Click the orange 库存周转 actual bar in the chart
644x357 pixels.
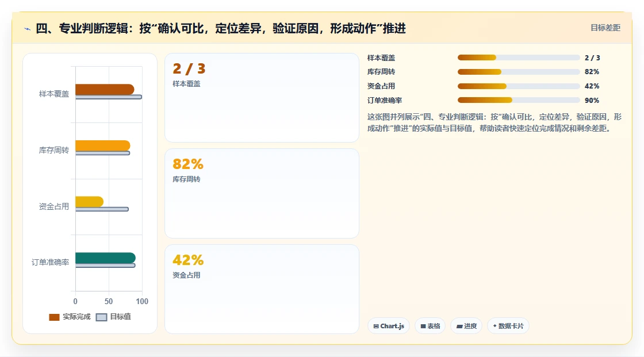[x=103, y=145]
